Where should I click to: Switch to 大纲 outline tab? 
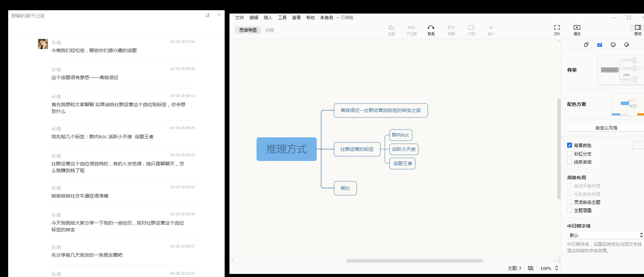269,30
